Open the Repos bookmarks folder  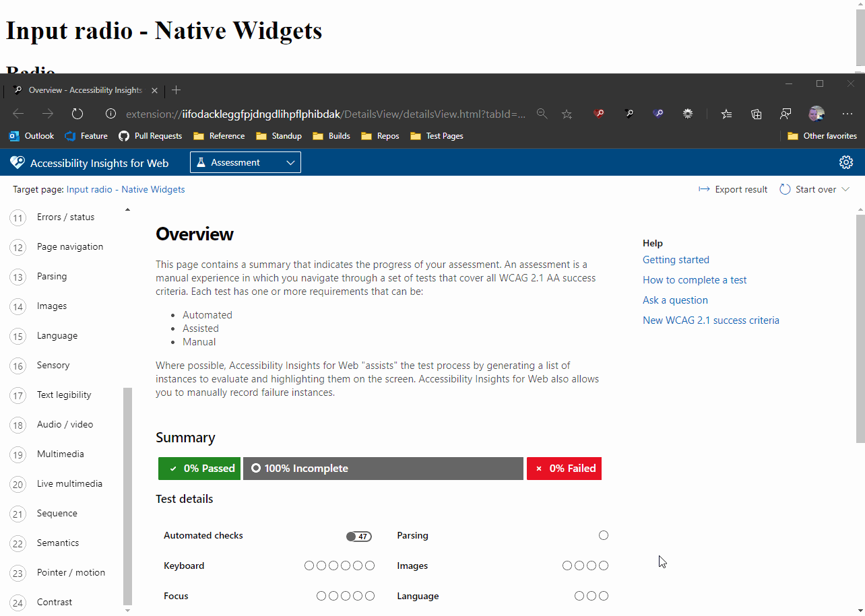(380, 136)
